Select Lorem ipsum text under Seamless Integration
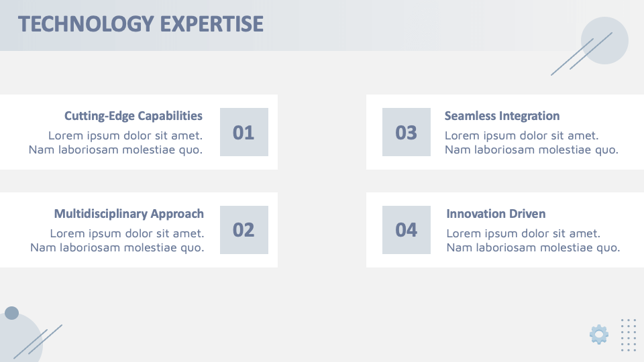This screenshot has height=362, width=644. tap(531, 142)
